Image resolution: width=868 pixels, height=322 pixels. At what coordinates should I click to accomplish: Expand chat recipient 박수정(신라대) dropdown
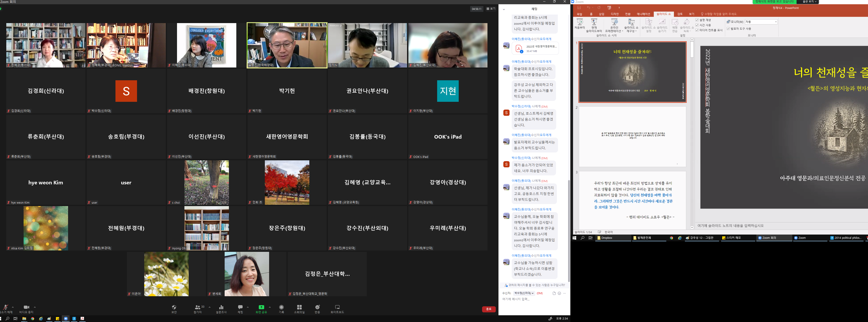click(524, 293)
